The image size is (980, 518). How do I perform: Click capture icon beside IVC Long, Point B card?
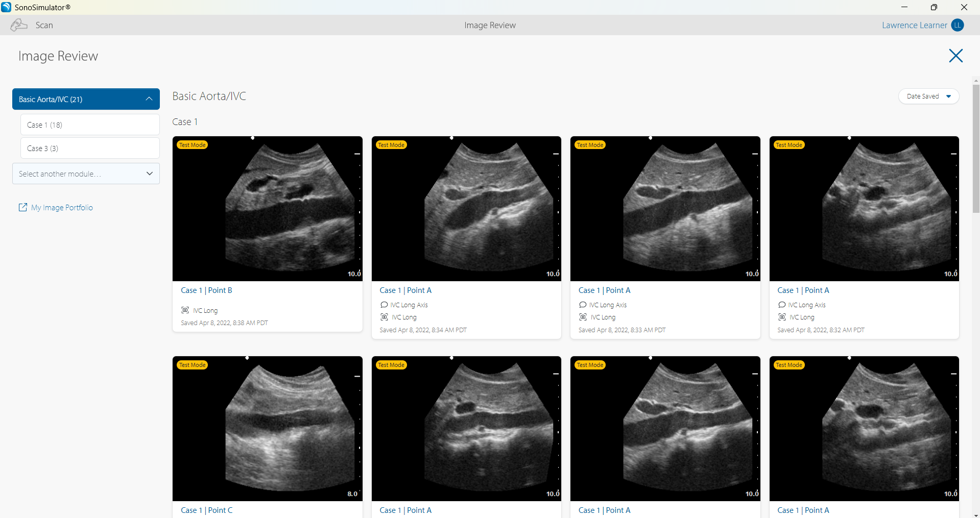[185, 310]
